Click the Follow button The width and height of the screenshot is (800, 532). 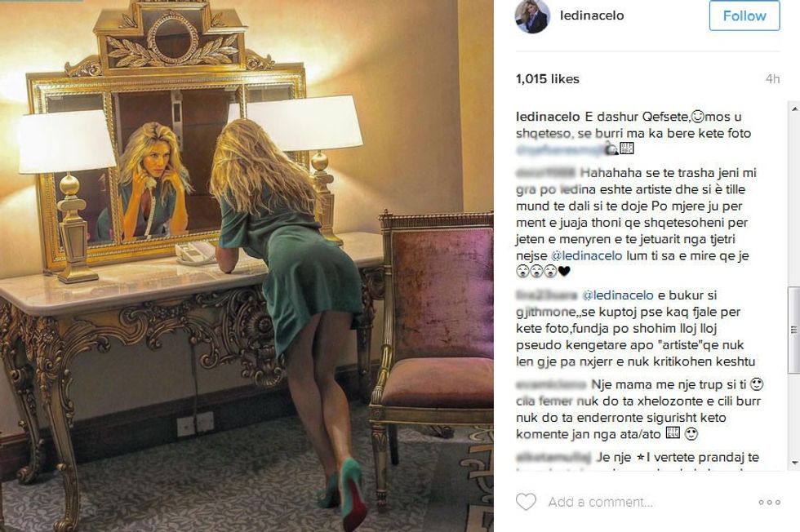(744, 16)
